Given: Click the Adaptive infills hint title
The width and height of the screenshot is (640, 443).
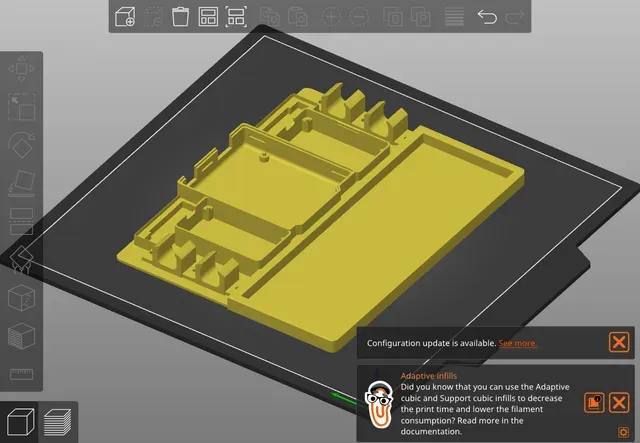Looking at the screenshot, I should pos(429,376).
